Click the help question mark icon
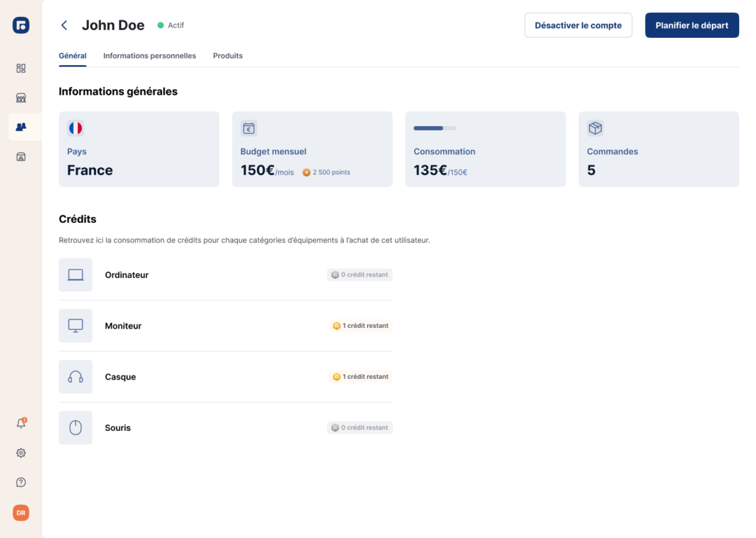The width and height of the screenshot is (756, 538). (x=21, y=482)
